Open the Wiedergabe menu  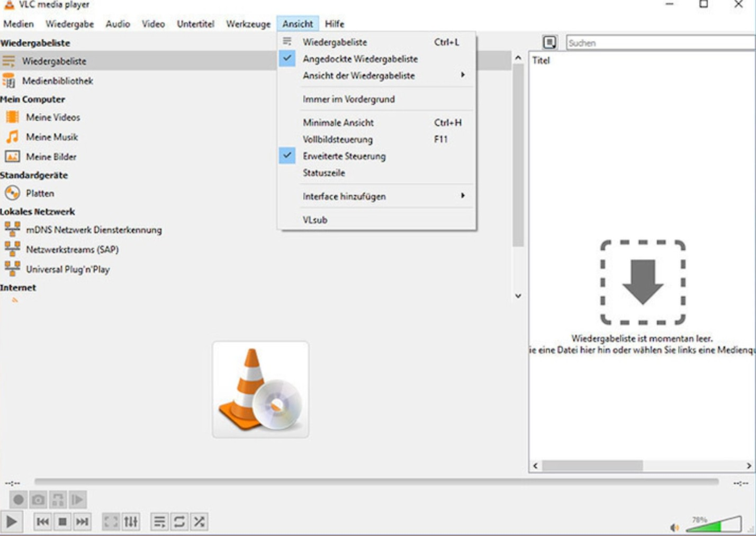(x=69, y=24)
